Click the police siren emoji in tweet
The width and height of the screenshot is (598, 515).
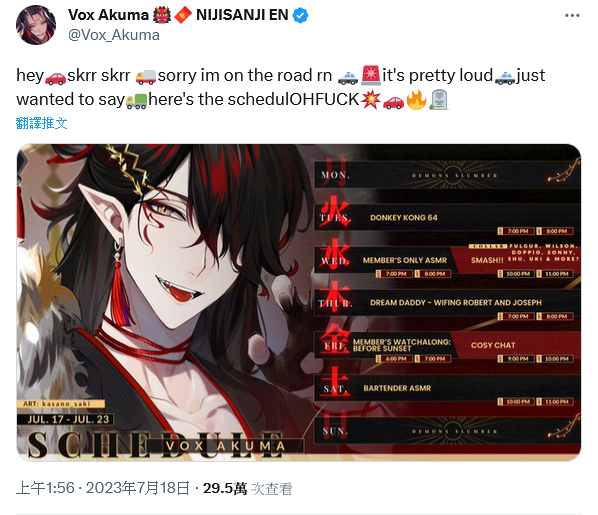[370, 76]
